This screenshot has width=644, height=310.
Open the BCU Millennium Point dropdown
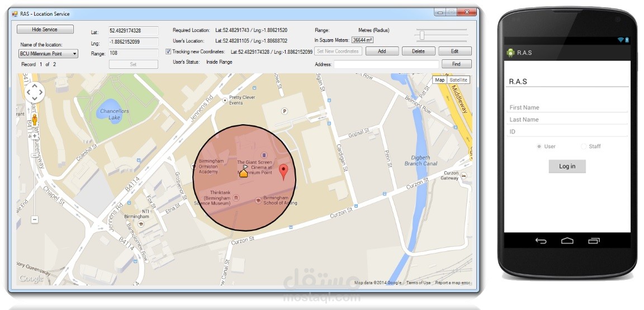[49, 54]
